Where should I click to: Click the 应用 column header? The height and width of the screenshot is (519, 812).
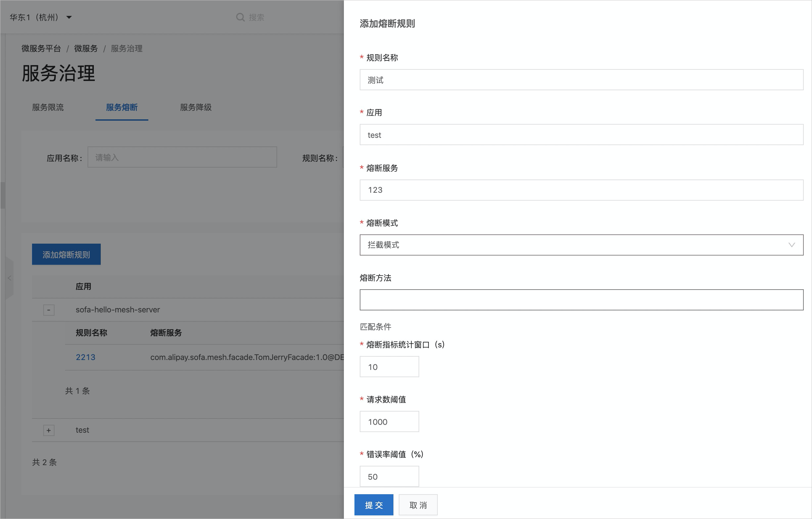click(x=83, y=287)
